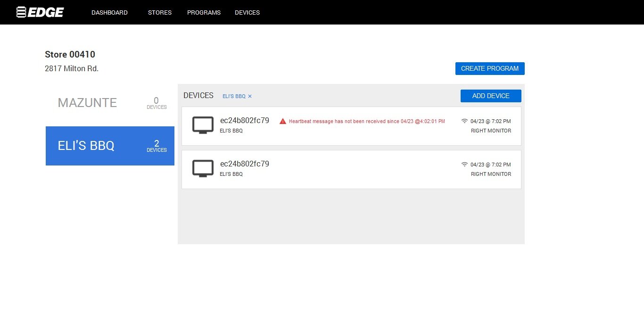Viewport: 644px width, 322px height.
Task: Click the red heartbeat warning triangle
Action: coord(283,121)
